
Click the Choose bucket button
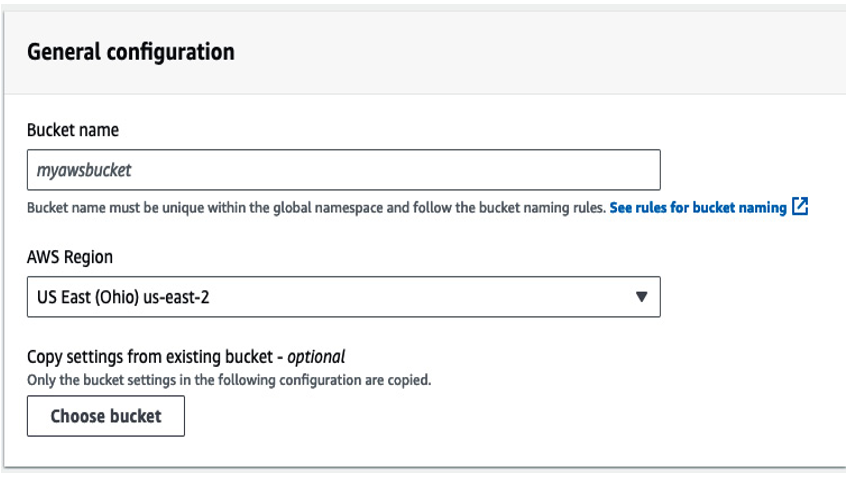coord(106,416)
